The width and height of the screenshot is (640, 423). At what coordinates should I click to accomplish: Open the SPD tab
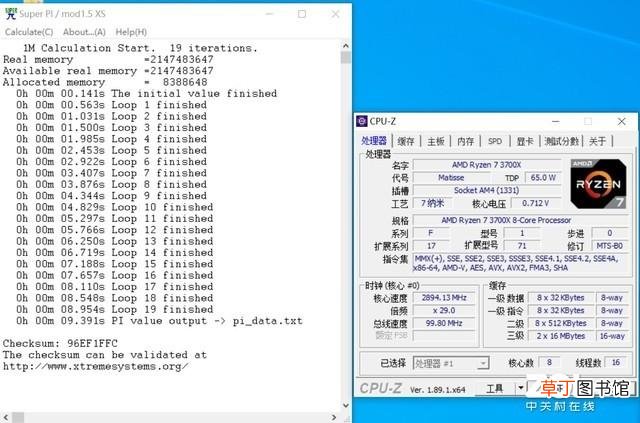(x=495, y=141)
